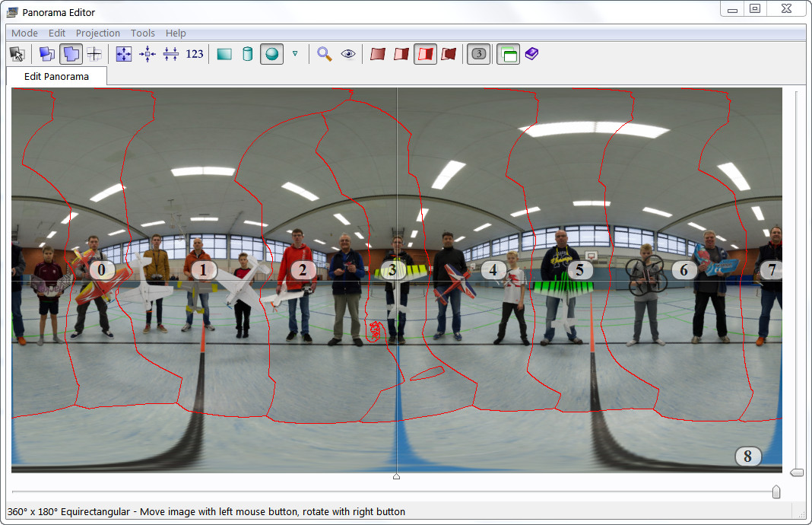Open the Tools menu
This screenshot has height=525, width=812.
tap(142, 33)
